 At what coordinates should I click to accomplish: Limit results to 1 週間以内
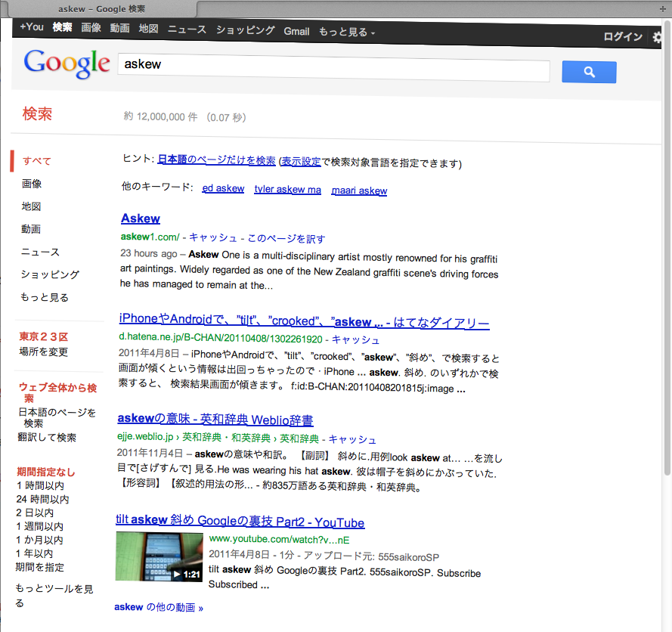[40, 526]
